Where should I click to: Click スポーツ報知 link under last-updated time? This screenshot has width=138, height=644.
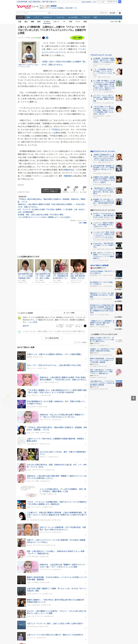[83, 223]
